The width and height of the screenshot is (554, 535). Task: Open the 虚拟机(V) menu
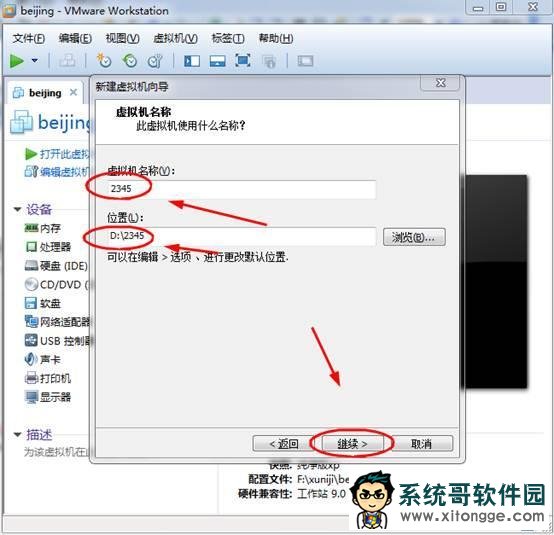(x=175, y=38)
